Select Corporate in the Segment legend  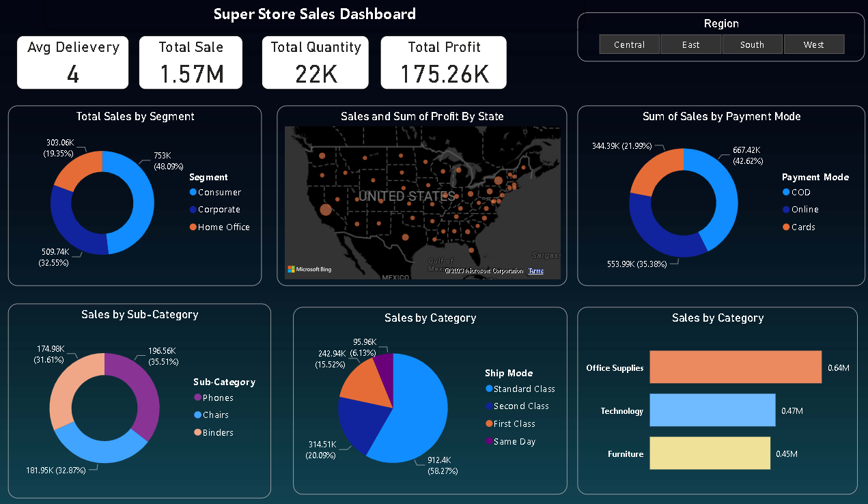219,210
